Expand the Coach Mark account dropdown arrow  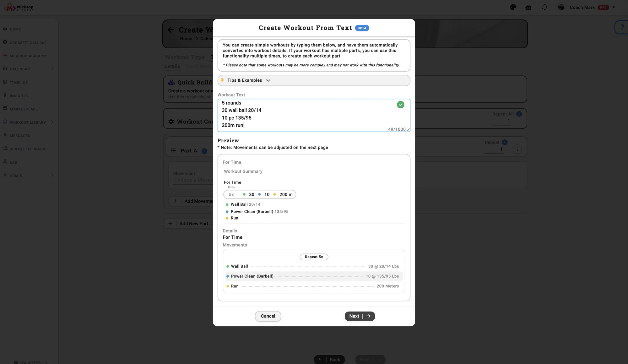[x=614, y=7]
